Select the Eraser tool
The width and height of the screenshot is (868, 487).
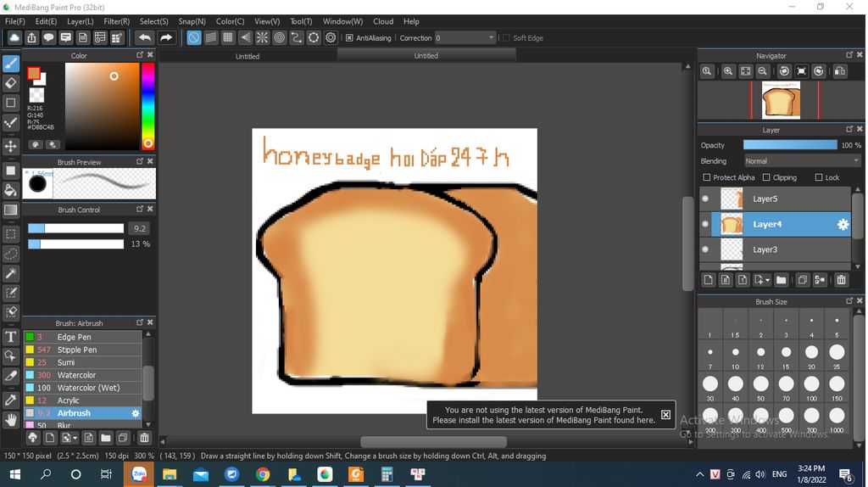[10, 83]
